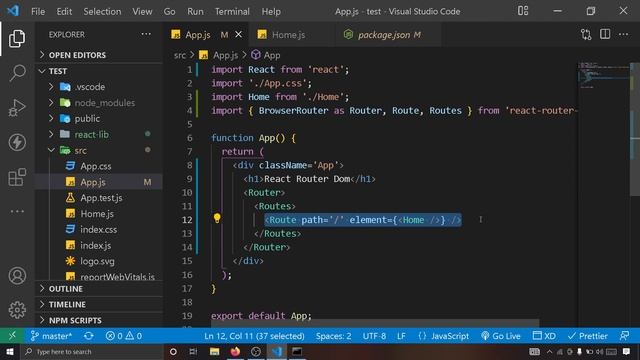The image size is (640, 360).
Task: Click App symbol in breadcrumb
Action: click(266, 55)
